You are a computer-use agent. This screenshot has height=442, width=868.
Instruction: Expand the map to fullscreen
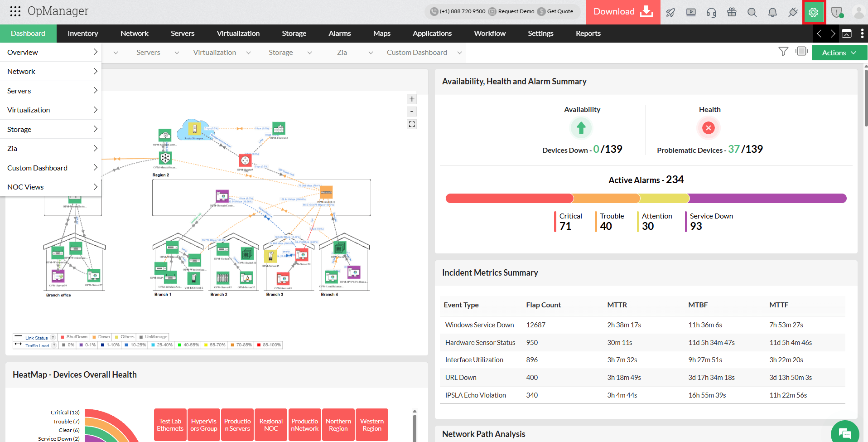pyautogui.click(x=412, y=124)
